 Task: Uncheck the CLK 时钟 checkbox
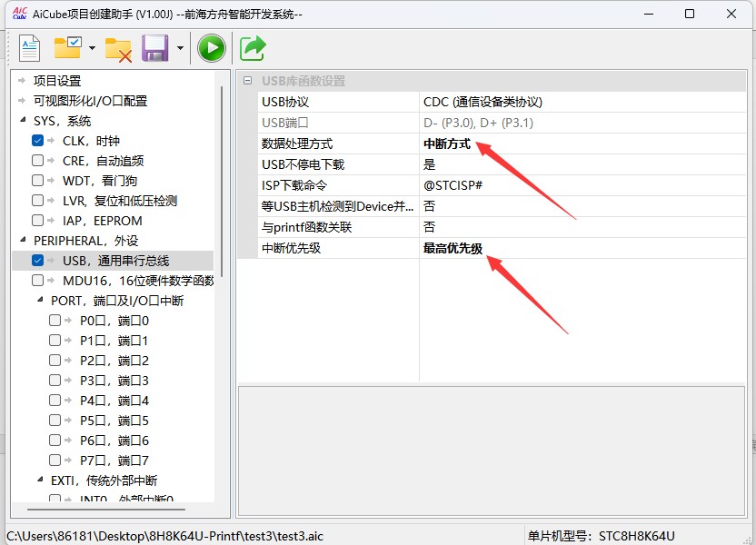pyautogui.click(x=37, y=141)
